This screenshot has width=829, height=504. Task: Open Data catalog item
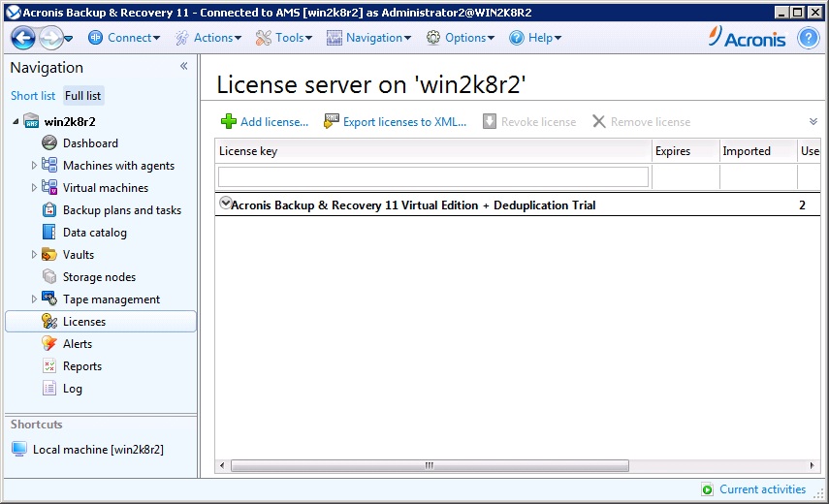95,233
